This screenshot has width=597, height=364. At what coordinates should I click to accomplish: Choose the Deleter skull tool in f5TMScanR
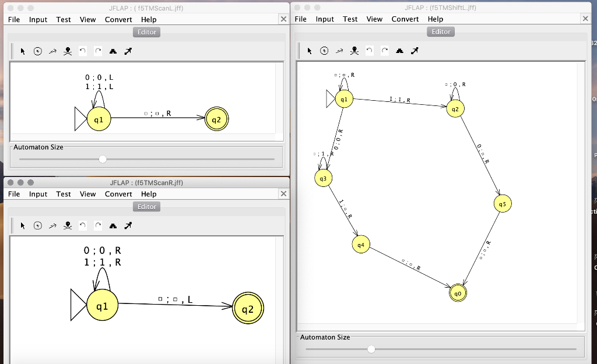pyautogui.click(x=67, y=225)
